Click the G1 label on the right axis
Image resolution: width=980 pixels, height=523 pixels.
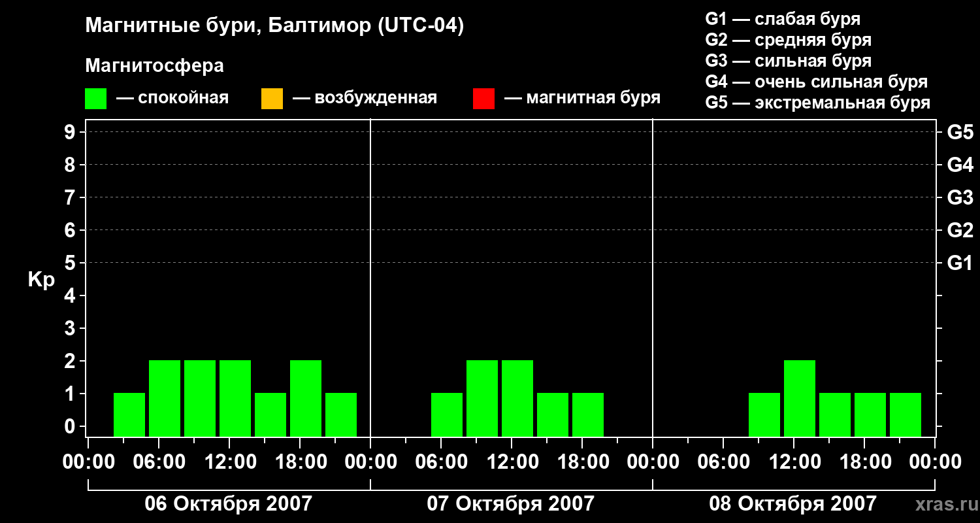960,263
